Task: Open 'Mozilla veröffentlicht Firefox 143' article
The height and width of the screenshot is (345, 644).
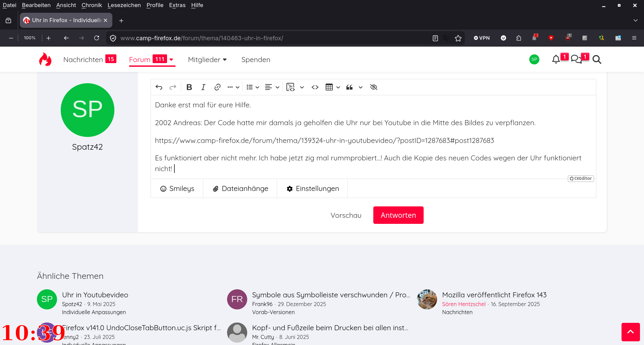Action: [494, 295]
